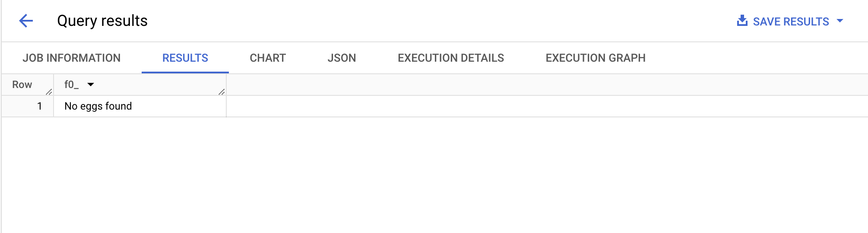The width and height of the screenshot is (868, 233).
Task: Click the SAVE RESULTS text button
Action: [791, 22]
